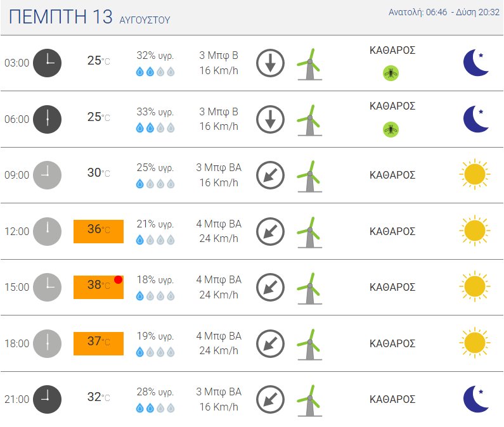Click the northeast wind arrow at 09:00

(270, 175)
